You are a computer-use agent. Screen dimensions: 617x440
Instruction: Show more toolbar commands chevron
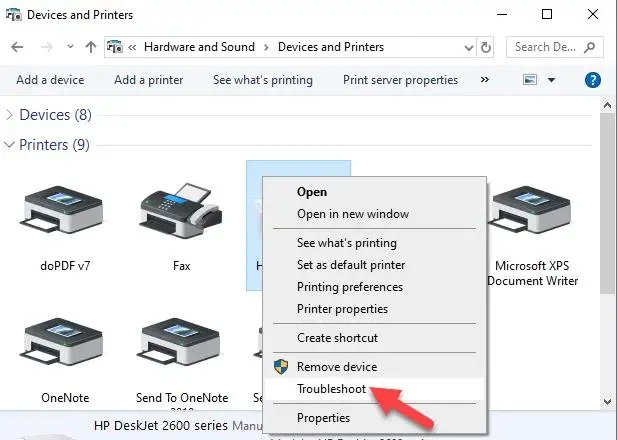pos(485,79)
